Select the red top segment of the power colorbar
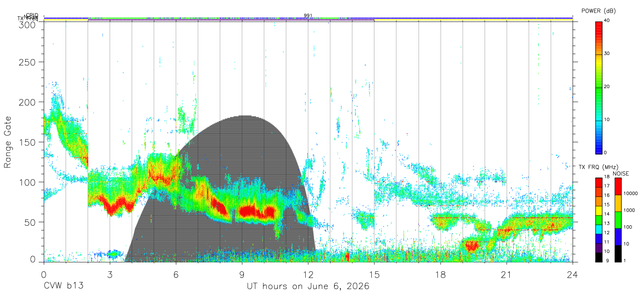The width and height of the screenshot is (644, 297). click(598, 37)
